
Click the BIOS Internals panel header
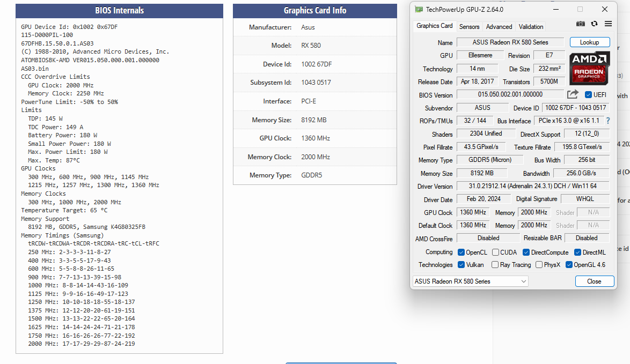point(119,11)
